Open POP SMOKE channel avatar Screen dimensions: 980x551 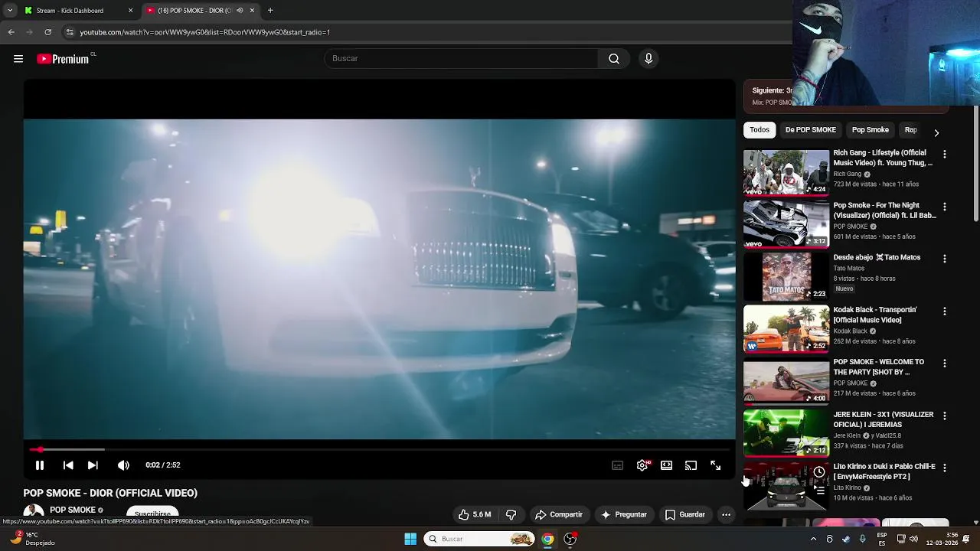[x=34, y=513]
